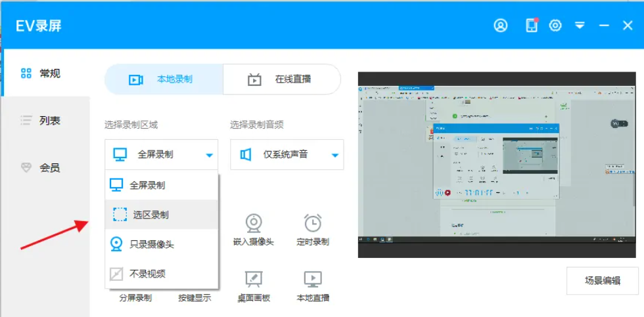Choose 只录摄像头 from the dropdown list
The height and width of the screenshot is (317, 644).
pos(162,244)
